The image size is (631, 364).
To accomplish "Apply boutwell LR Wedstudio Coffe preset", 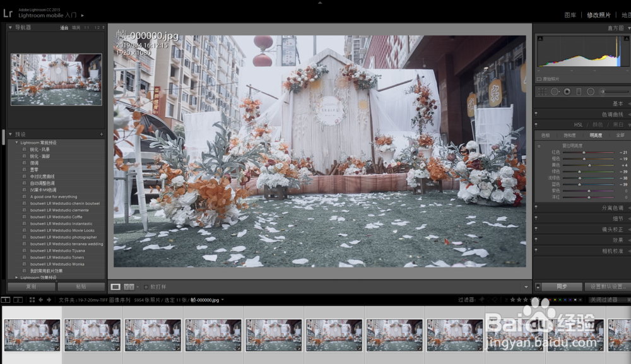I will [56, 217].
